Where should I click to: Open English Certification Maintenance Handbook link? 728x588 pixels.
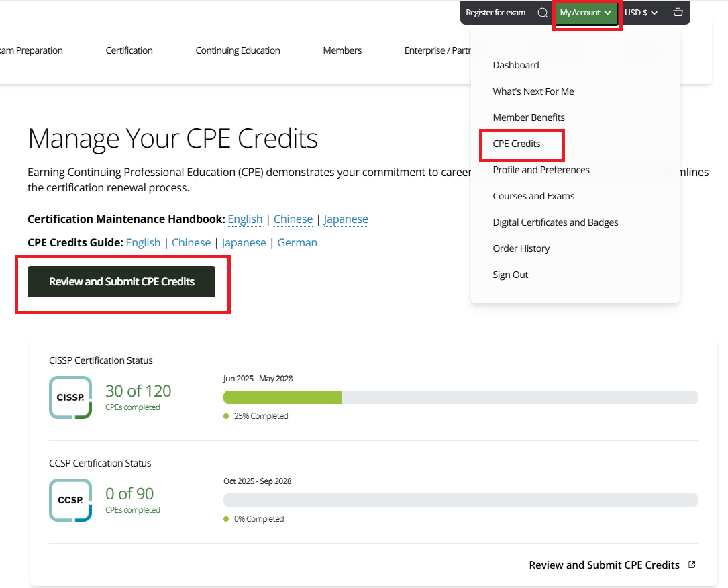245,219
